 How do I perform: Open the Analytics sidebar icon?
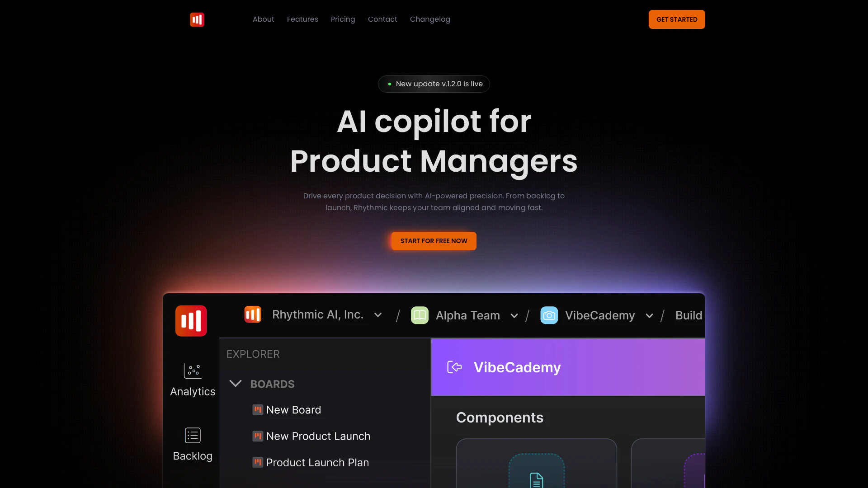tap(193, 371)
